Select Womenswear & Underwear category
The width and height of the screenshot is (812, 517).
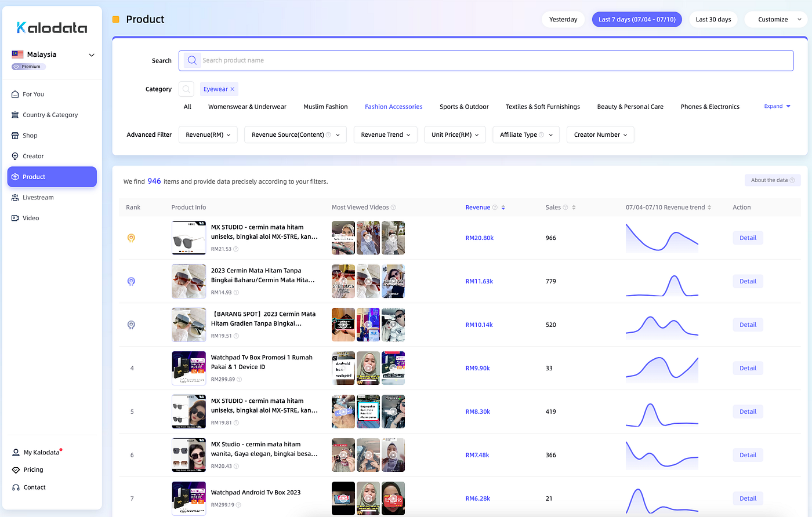click(247, 107)
